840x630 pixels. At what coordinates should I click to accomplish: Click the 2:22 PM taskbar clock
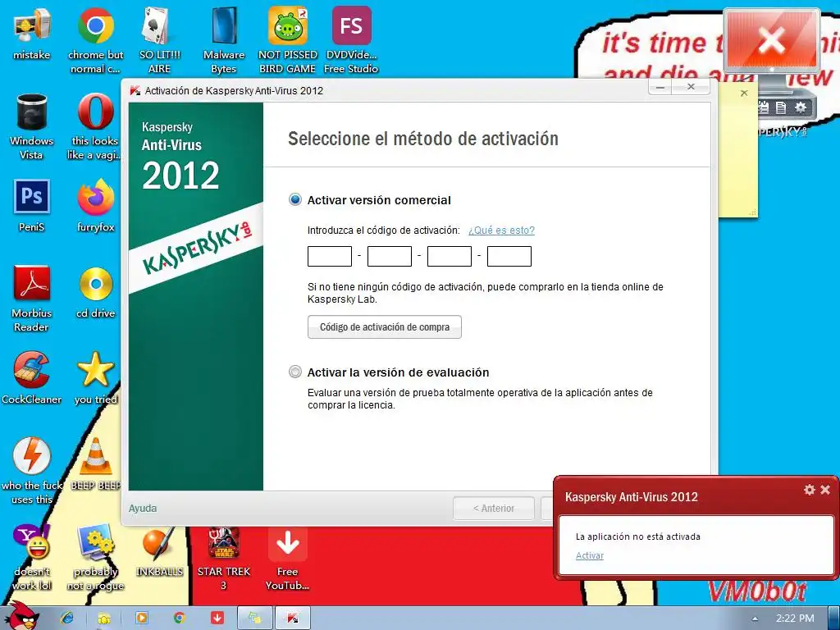coord(795,619)
